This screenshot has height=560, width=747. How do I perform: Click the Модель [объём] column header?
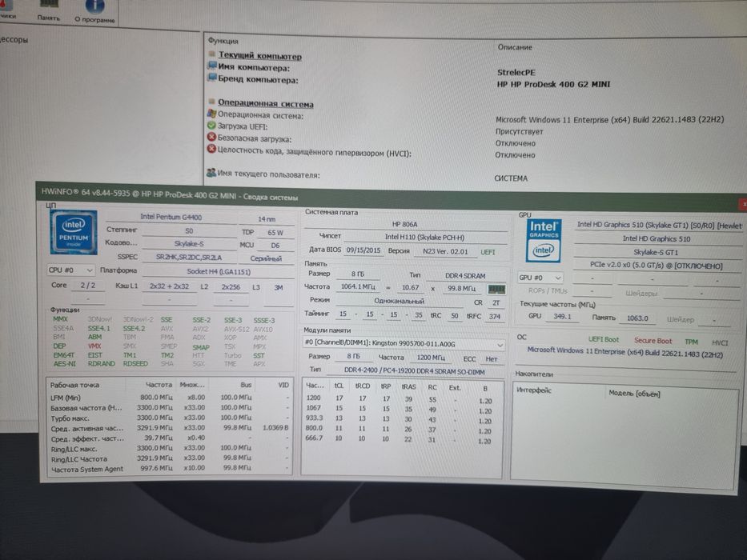(635, 394)
